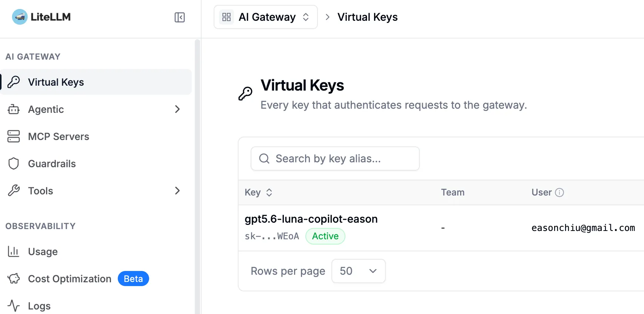Image resolution: width=644 pixels, height=314 pixels.
Task: Click the Beta badge
Action: pyautogui.click(x=133, y=279)
